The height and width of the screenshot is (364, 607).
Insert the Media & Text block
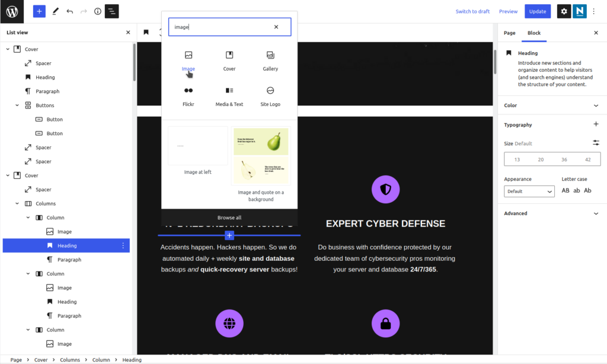229,97
